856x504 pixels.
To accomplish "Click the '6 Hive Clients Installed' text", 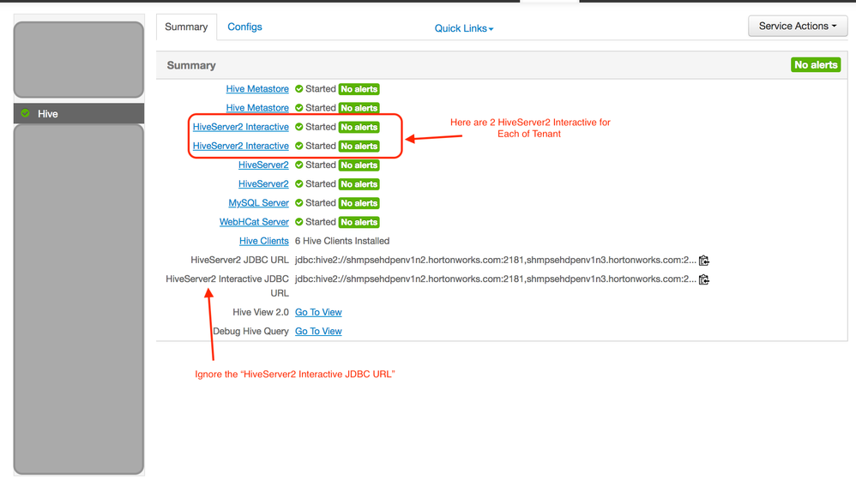I will click(x=342, y=241).
